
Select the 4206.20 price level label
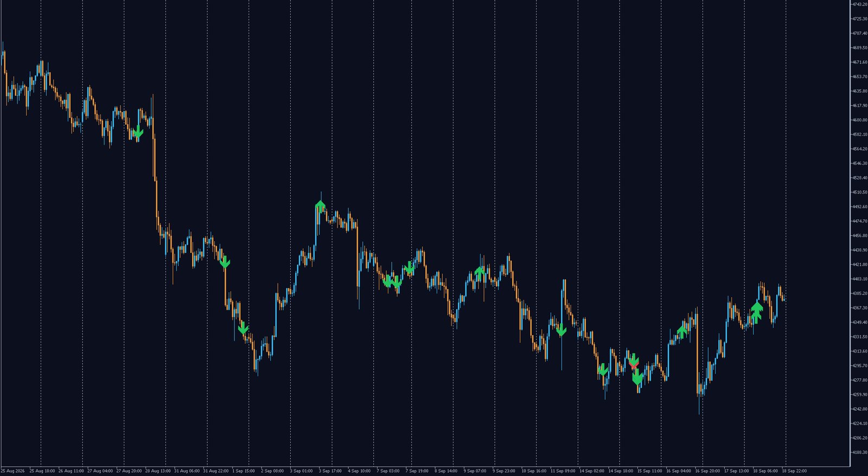(860, 438)
